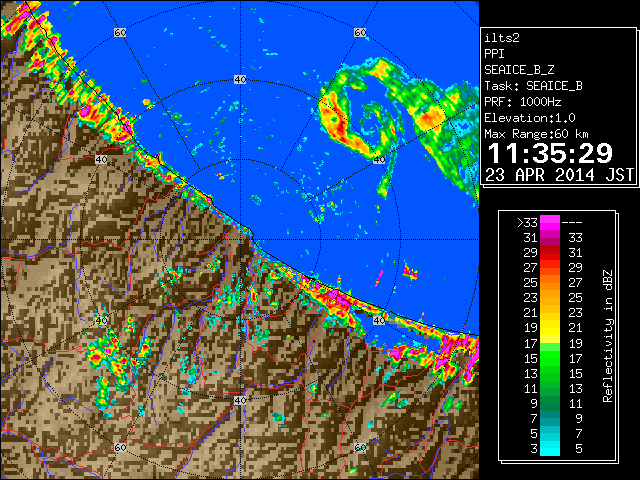Pick the bright magenta top legend swatch

pyautogui.click(x=550, y=223)
